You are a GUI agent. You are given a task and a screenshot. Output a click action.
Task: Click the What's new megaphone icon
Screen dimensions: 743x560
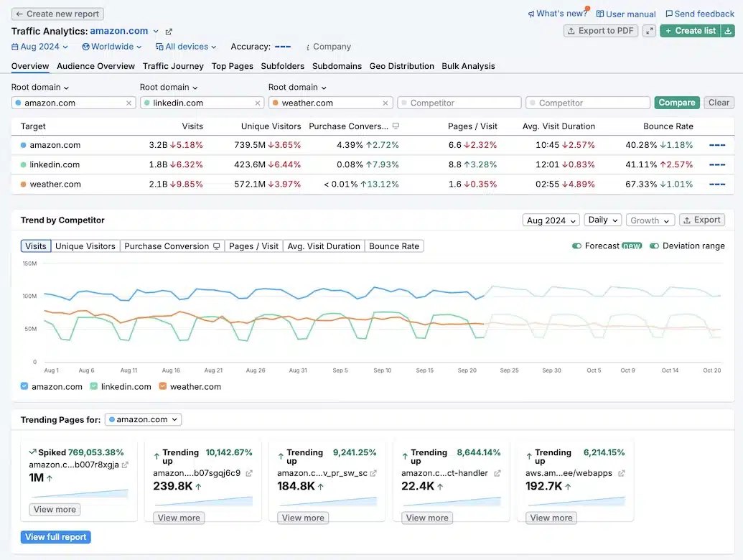click(x=531, y=13)
